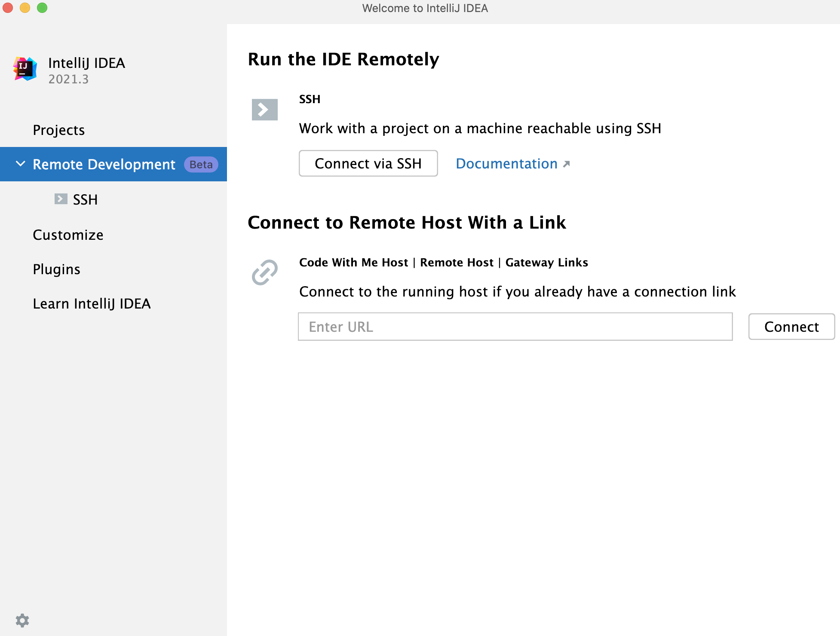This screenshot has width=840, height=636.
Task: Click the IntelliJ IDEA logo icon
Action: pyautogui.click(x=25, y=69)
